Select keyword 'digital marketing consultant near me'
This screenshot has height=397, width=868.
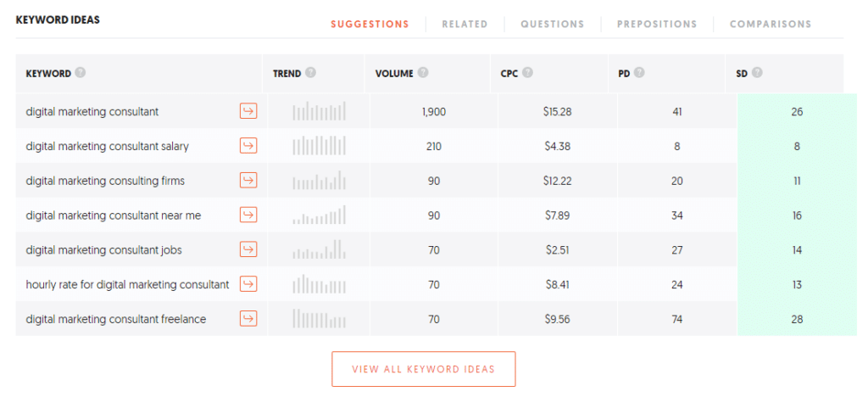[x=114, y=215]
